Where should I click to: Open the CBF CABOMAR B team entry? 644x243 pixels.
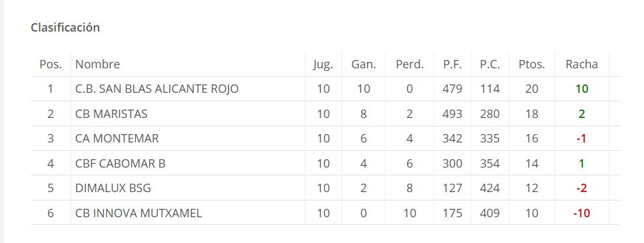pyautogui.click(x=120, y=164)
